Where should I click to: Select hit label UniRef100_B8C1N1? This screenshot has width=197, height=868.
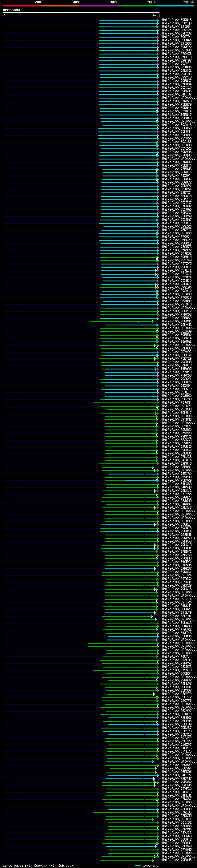tap(177, 616)
